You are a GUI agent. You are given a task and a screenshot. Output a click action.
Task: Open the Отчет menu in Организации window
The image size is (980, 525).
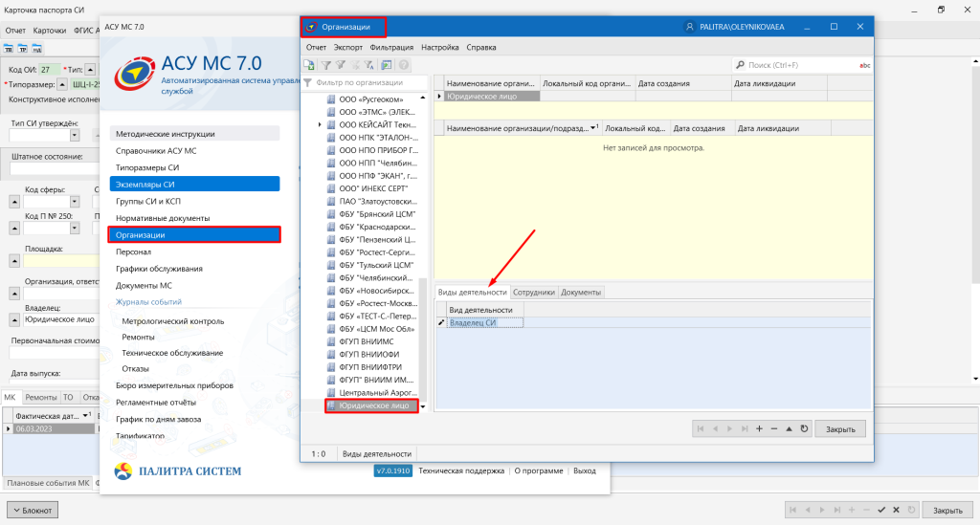[316, 48]
